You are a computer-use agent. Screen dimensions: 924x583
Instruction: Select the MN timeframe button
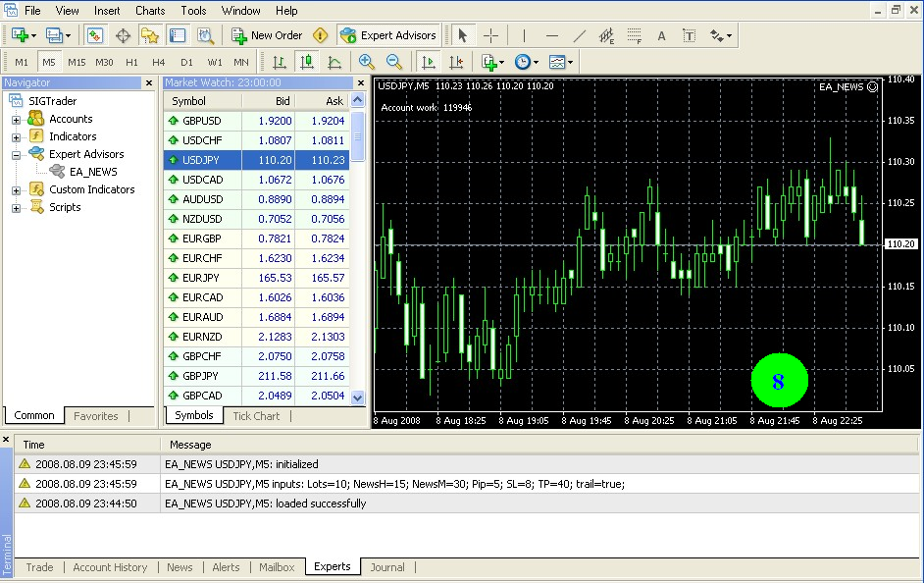pos(241,62)
